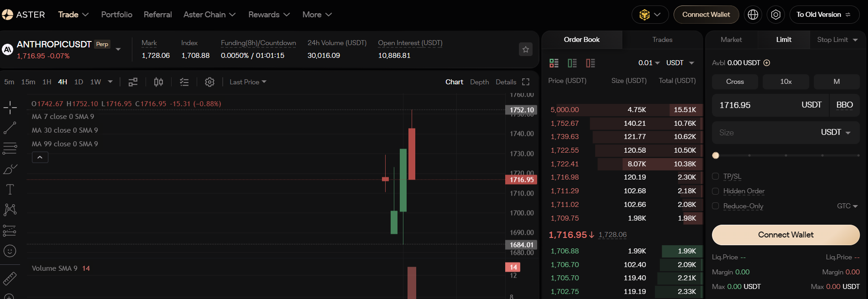Switch To Old Version
The width and height of the screenshot is (868, 299).
(x=824, y=15)
